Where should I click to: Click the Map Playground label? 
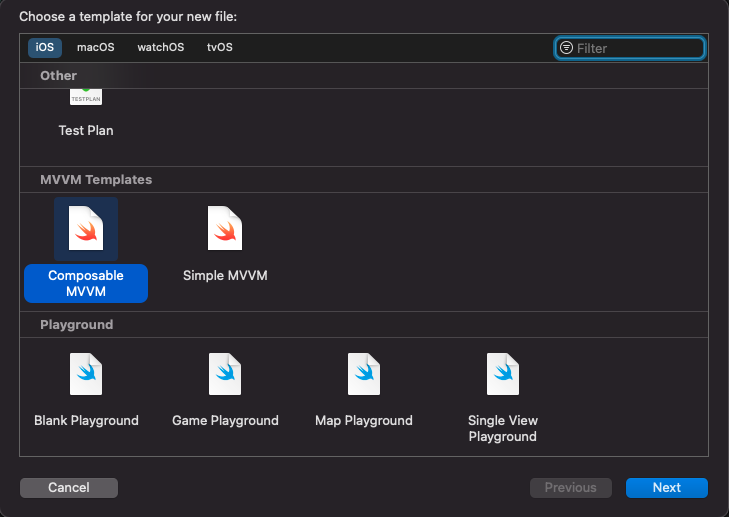click(x=364, y=421)
